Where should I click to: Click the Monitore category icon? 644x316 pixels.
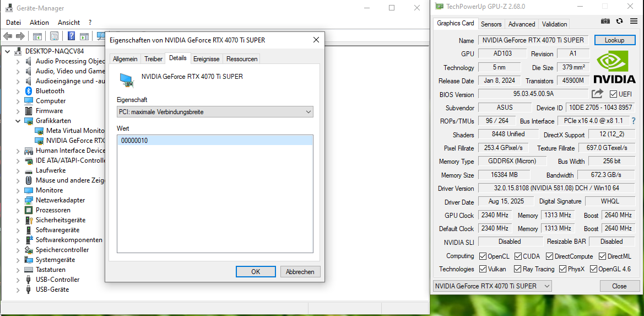(28, 190)
